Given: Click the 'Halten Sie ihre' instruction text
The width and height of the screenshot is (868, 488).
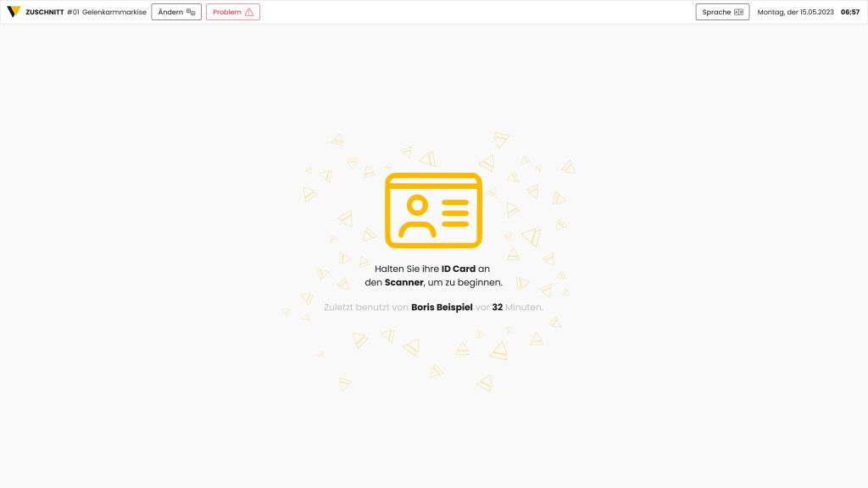Looking at the screenshot, I should 406,269.
